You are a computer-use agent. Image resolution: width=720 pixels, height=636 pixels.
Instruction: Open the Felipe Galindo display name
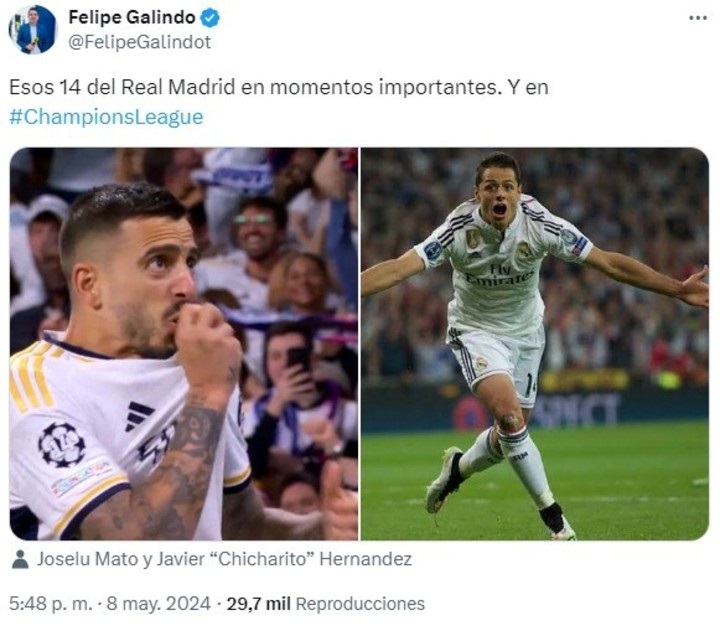pyautogui.click(x=132, y=18)
